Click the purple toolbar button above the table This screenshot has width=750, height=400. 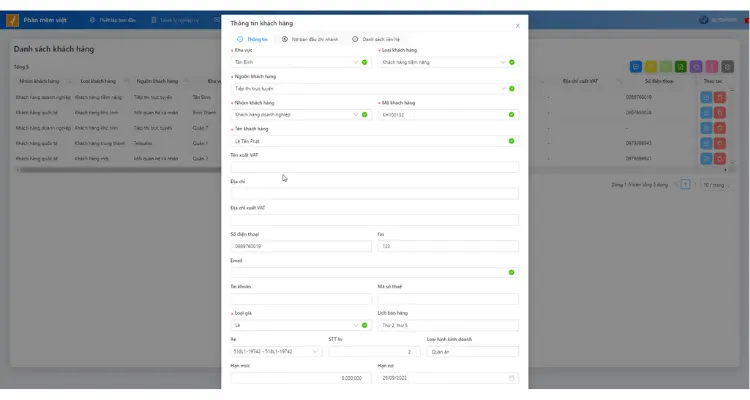point(696,67)
